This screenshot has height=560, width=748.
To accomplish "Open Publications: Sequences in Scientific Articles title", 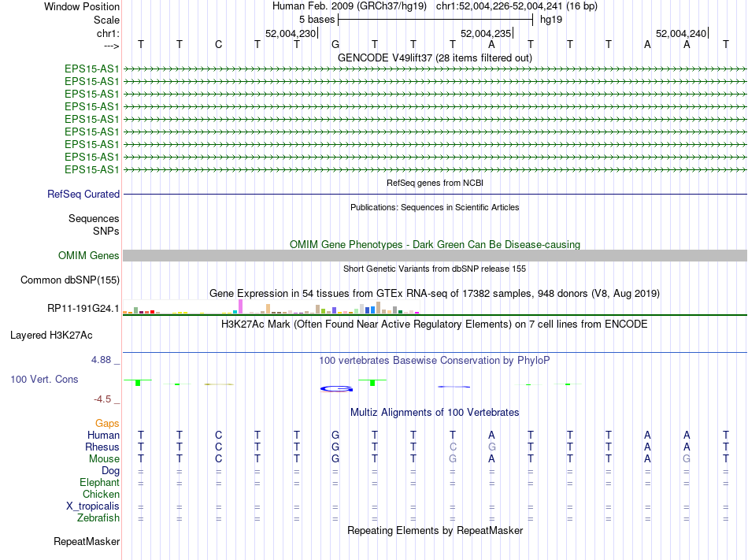I will (435, 207).
